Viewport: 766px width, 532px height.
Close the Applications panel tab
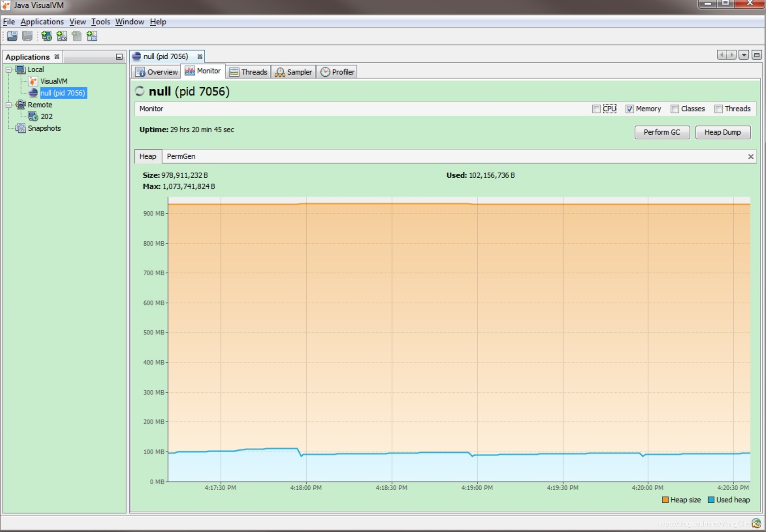pos(57,57)
